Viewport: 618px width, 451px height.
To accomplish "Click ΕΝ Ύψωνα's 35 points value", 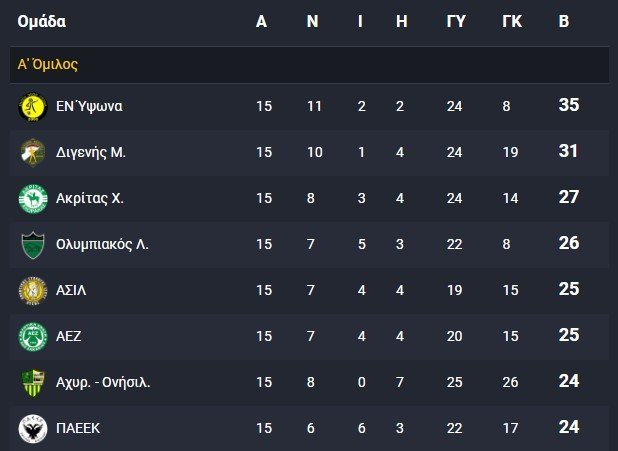I will (x=569, y=105).
